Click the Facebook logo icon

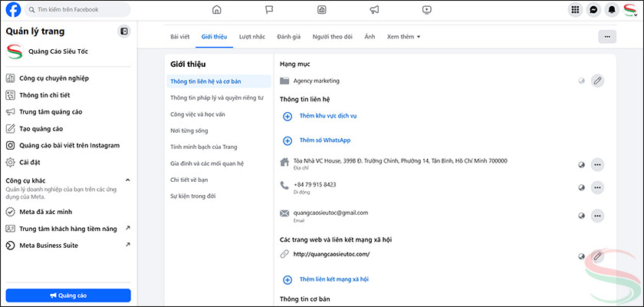click(11, 10)
